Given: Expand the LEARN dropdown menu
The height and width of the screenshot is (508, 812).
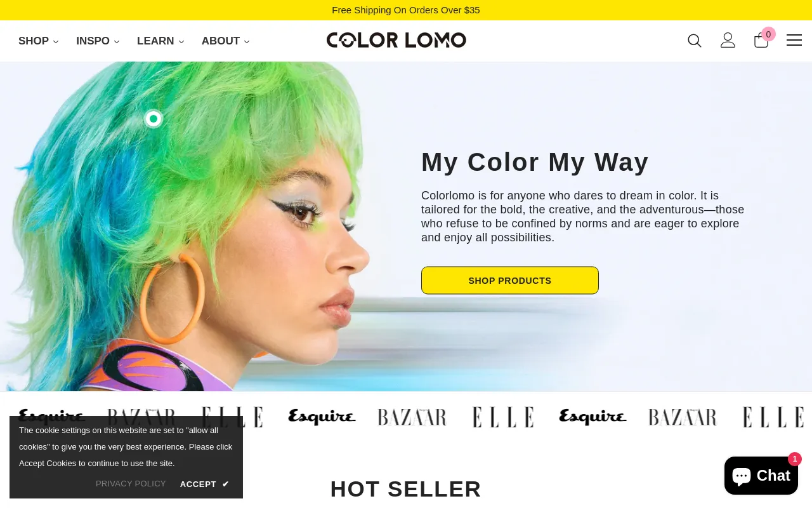Looking at the screenshot, I should (x=160, y=41).
